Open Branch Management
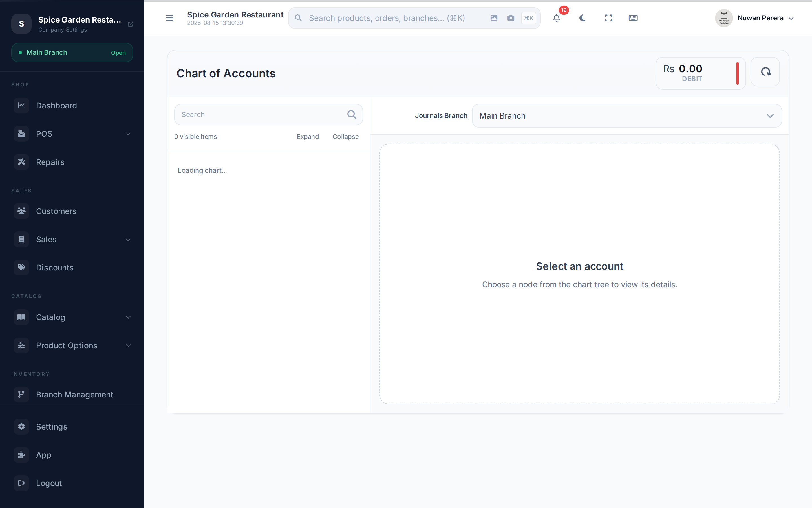 coord(72,395)
